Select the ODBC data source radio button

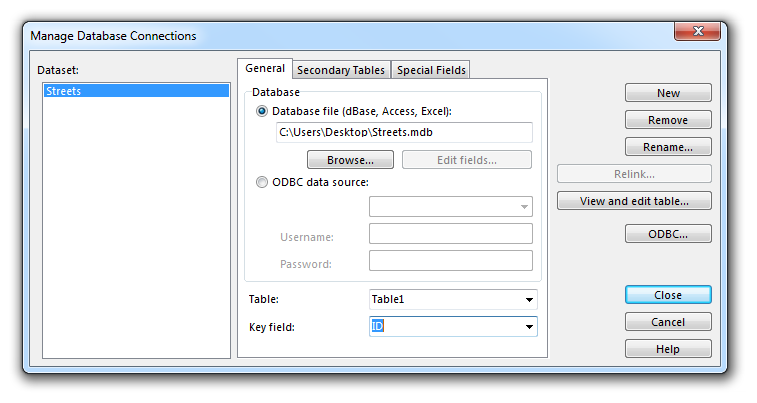click(x=262, y=182)
